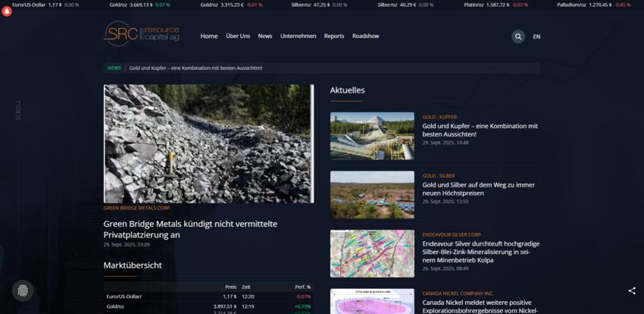Open Endeavour Silver Kolpa article headline
The height and width of the screenshot is (314, 644).
coord(481,252)
